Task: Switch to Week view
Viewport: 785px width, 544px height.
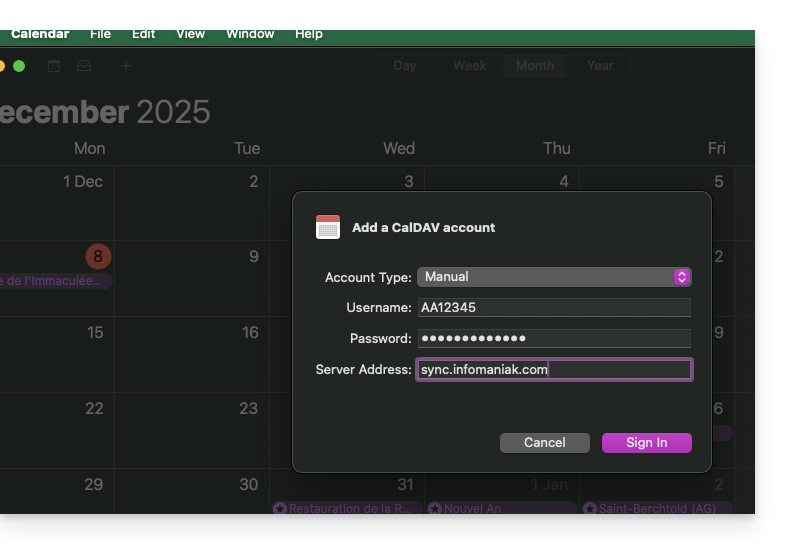Action: pyautogui.click(x=470, y=66)
